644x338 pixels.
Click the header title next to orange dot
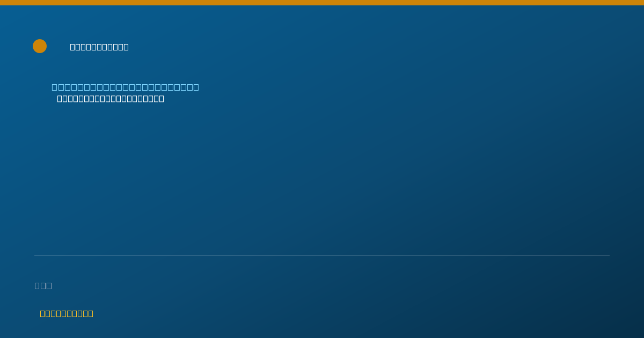[x=99, y=47]
